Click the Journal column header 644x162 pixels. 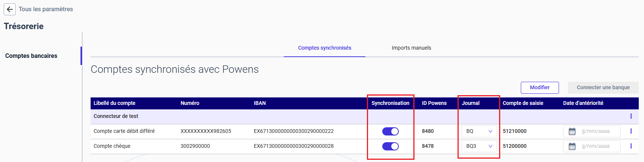point(471,103)
